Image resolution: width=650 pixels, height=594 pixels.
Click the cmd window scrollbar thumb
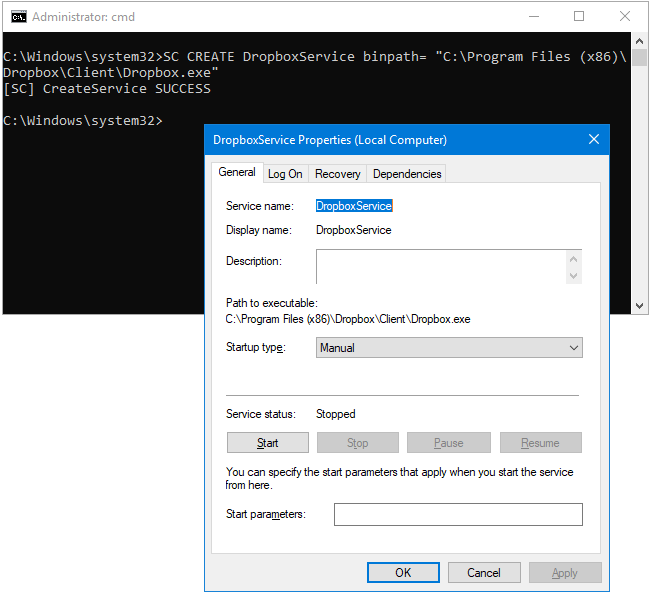pos(639,58)
